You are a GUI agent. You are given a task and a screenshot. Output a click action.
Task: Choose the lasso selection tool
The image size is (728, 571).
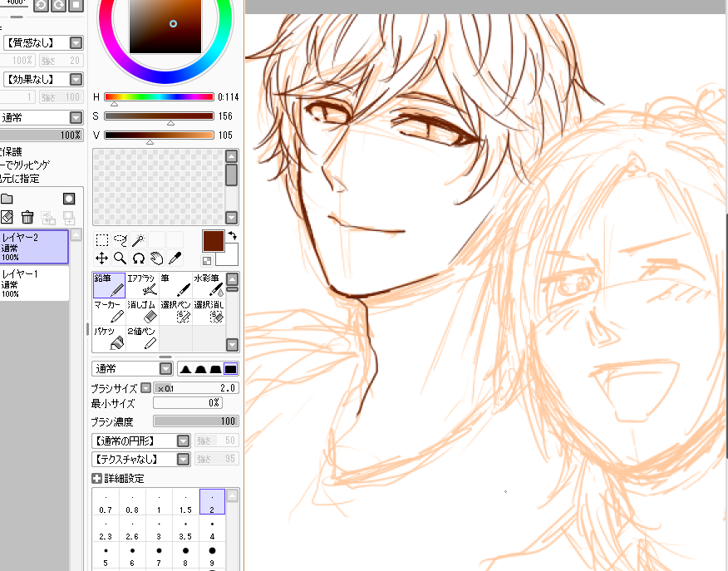click(x=121, y=240)
